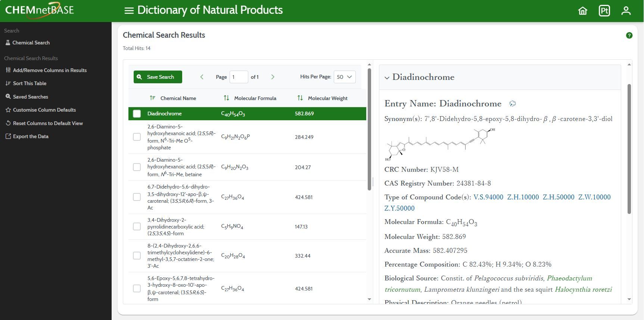Open the Hits Per Page dropdown
The height and width of the screenshot is (320, 644).
[344, 77]
